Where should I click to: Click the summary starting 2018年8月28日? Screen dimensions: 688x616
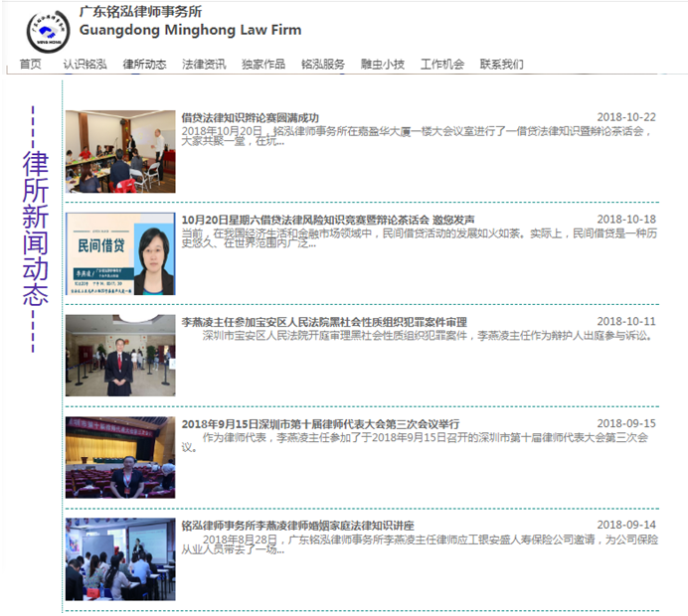tap(420, 544)
